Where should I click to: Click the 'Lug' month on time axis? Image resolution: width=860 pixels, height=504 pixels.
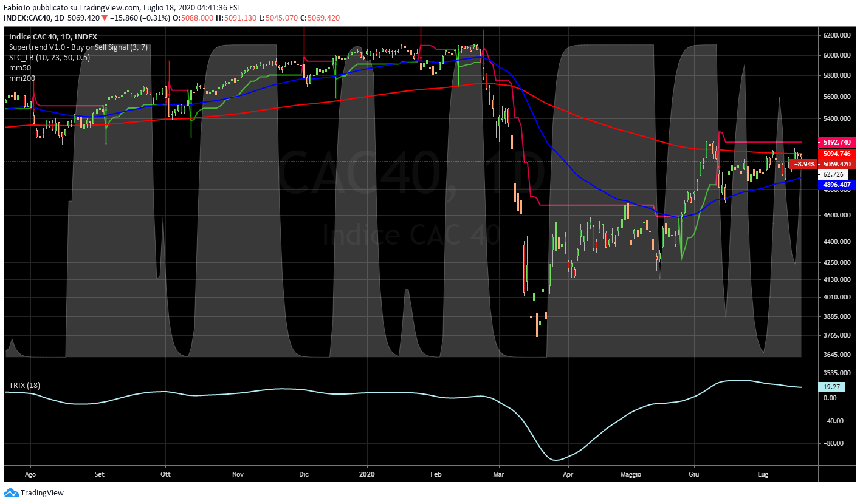[763, 473]
